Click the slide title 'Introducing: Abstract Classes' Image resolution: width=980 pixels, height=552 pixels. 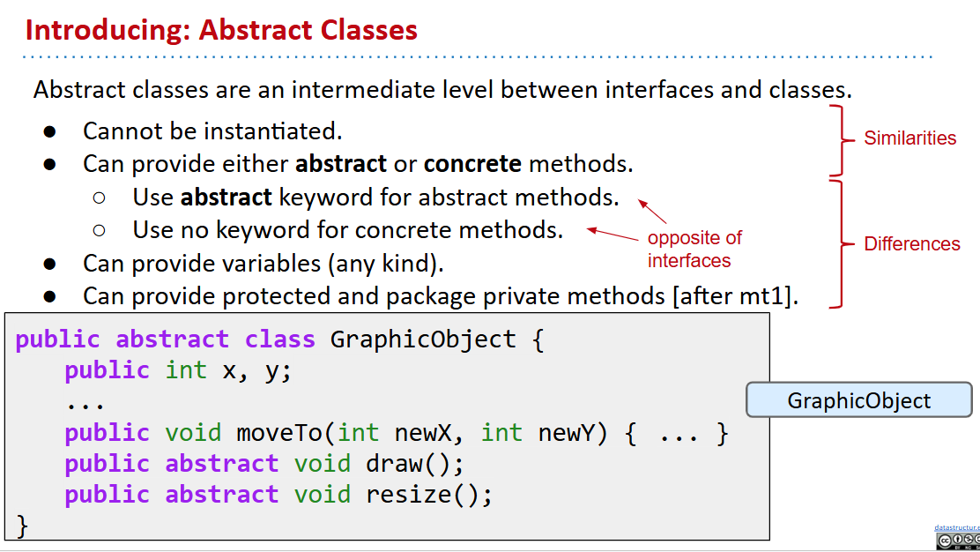click(x=221, y=30)
